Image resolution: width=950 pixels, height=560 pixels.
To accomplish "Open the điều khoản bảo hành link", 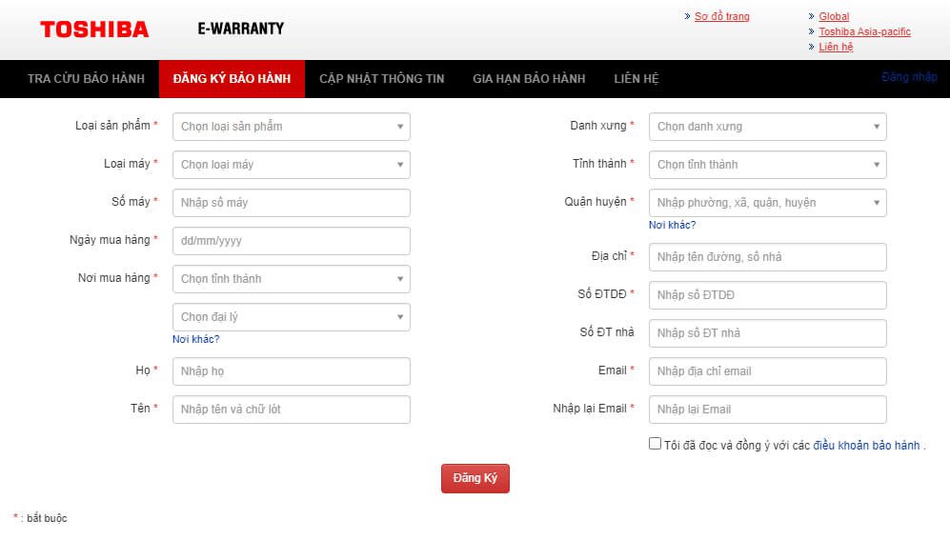I will click(x=866, y=445).
